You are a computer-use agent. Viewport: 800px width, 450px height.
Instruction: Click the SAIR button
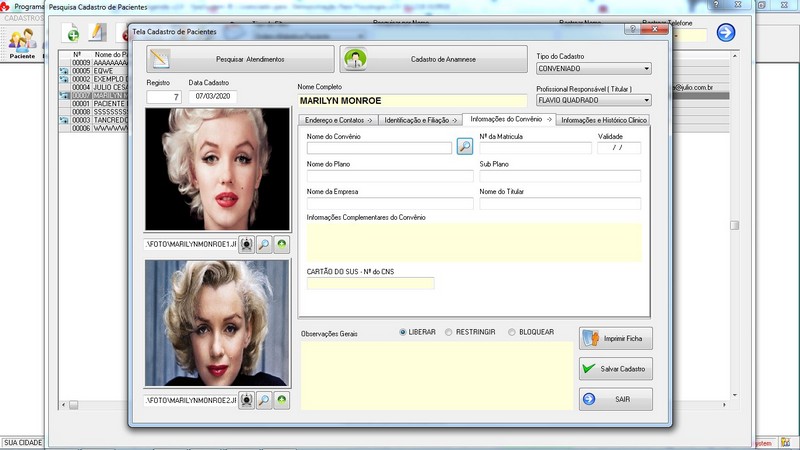(615, 399)
